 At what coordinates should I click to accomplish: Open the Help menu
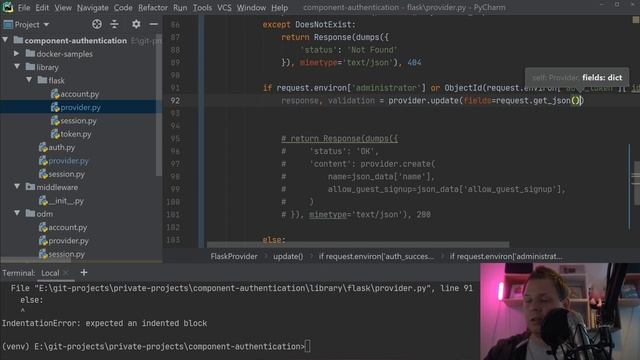pos(280,7)
